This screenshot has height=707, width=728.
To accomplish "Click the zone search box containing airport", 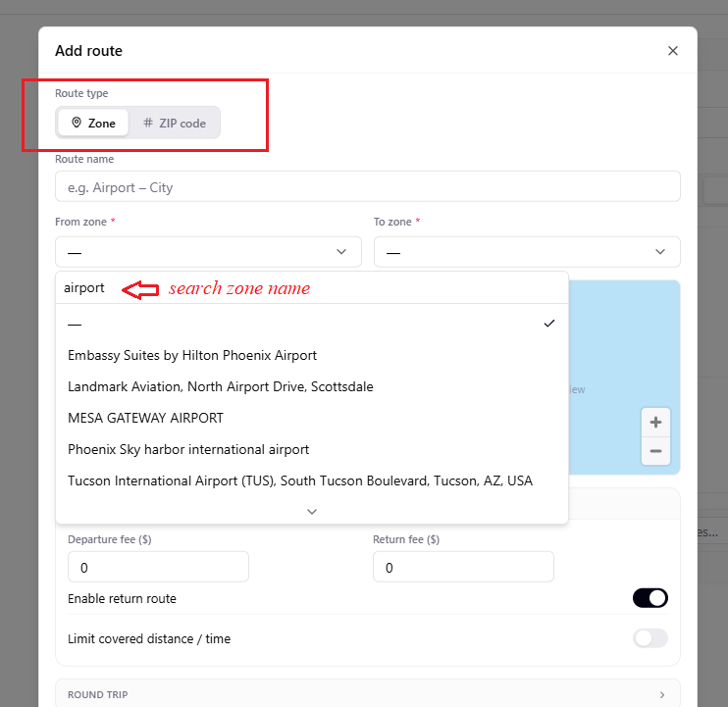I will pyautogui.click(x=312, y=287).
